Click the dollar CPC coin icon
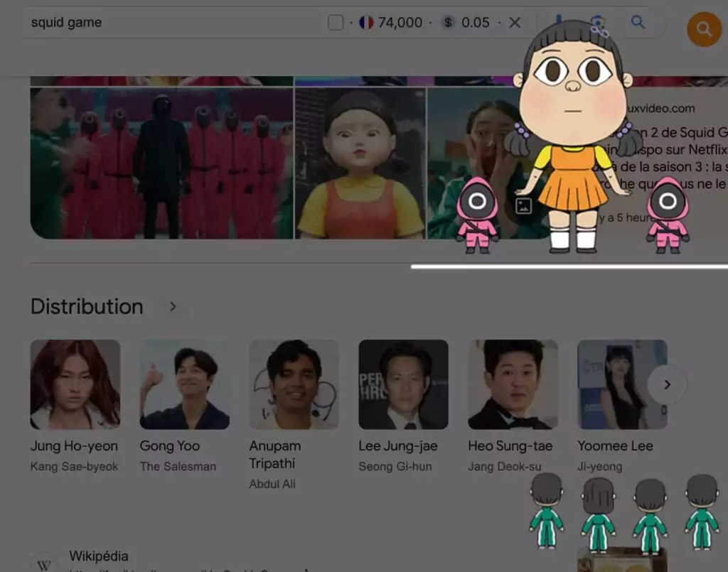Viewport: 728px width, 572px height. [448, 23]
